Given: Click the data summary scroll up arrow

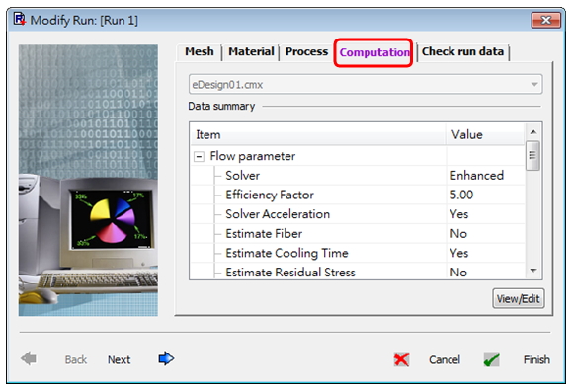Looking at the screenshot, I should [533, 132].
